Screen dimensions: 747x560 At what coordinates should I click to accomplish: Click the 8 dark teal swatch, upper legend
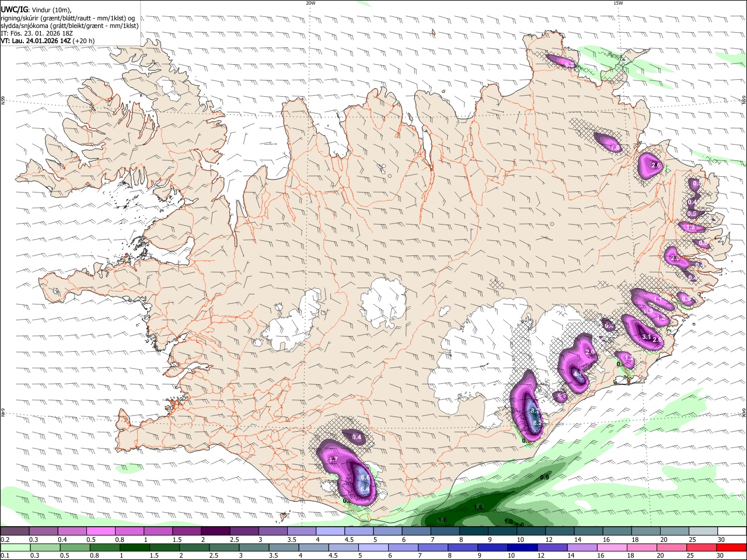(473, 531)
